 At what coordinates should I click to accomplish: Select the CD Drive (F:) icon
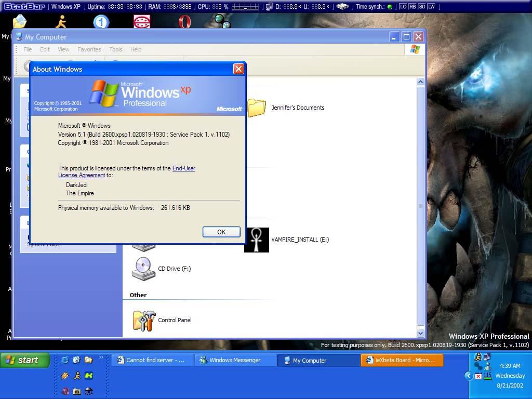click(x=143, y=269)
